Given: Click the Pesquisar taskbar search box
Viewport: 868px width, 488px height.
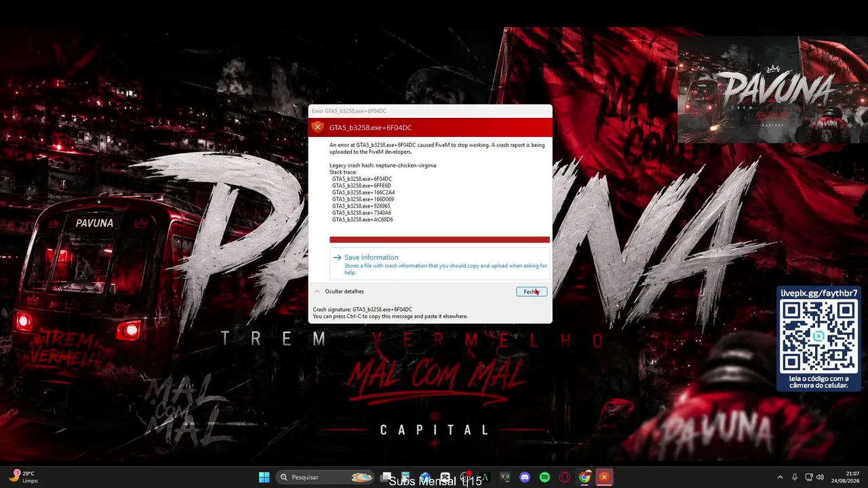Looking at the screenshot, I should coord(326,477).
